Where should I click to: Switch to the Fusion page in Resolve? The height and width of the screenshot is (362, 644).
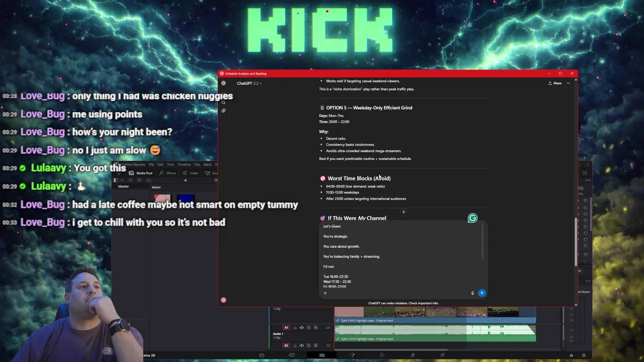tap(352, 355)
